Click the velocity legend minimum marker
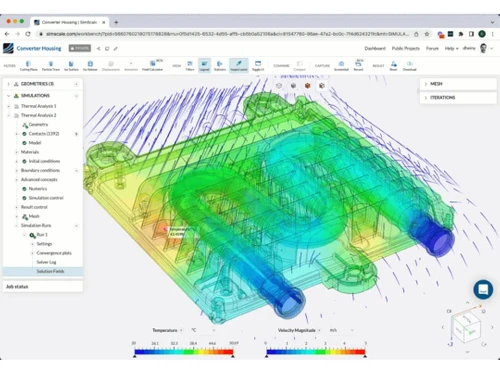This screenshot has width=500, height=375. [x=267, y=356]
